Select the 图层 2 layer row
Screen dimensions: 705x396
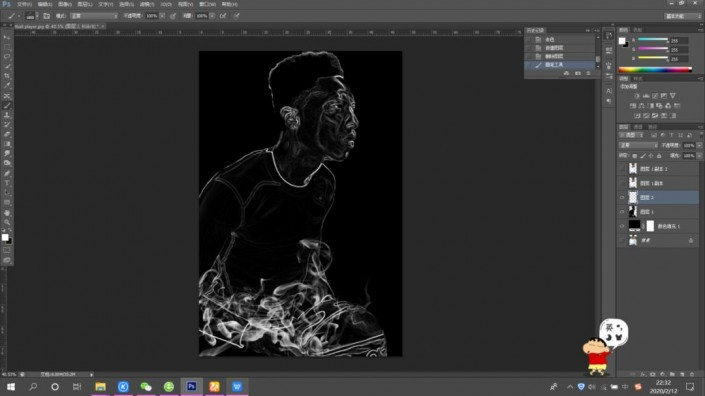click(x=659, y=197)
